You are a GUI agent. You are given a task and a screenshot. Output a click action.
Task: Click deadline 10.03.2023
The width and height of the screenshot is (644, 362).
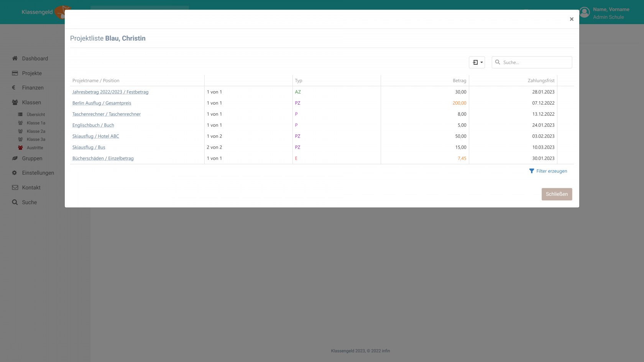tap(543, 147)
